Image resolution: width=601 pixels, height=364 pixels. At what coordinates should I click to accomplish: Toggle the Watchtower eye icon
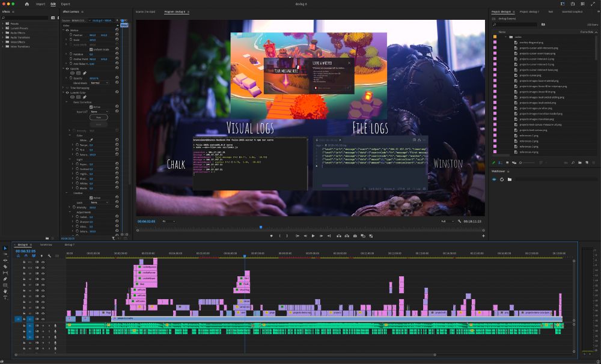(x=494, y=180)
